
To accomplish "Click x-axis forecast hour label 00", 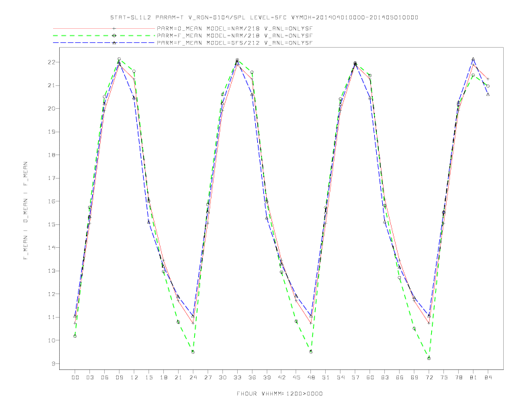I will click(75, 377).
